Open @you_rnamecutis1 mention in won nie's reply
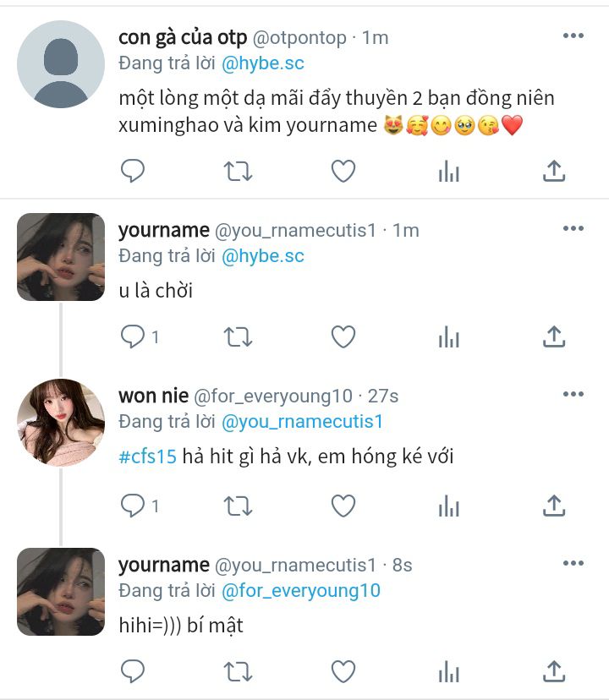609x700 pixels. pyautogui.click(x=303, y=422)
